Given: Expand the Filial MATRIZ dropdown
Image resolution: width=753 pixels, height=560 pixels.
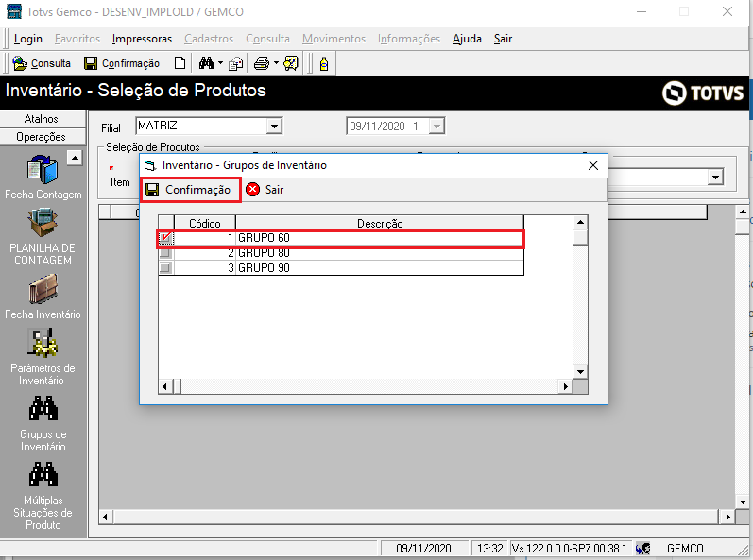Looking at the screenshot, I should point(274,127).
